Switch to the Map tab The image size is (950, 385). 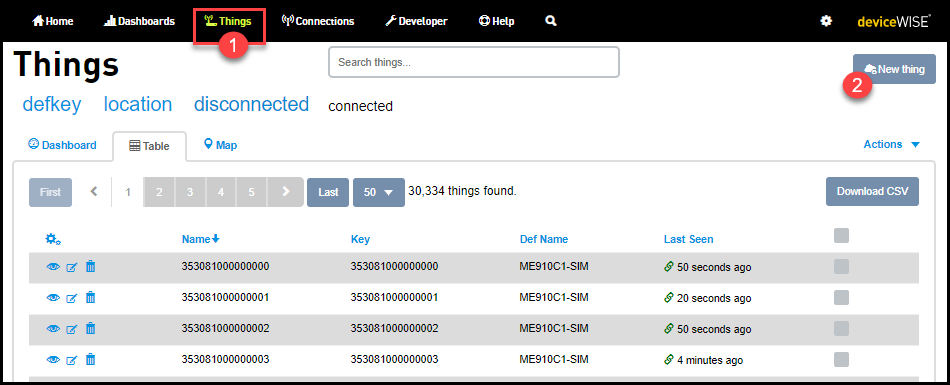coord(221,145)
